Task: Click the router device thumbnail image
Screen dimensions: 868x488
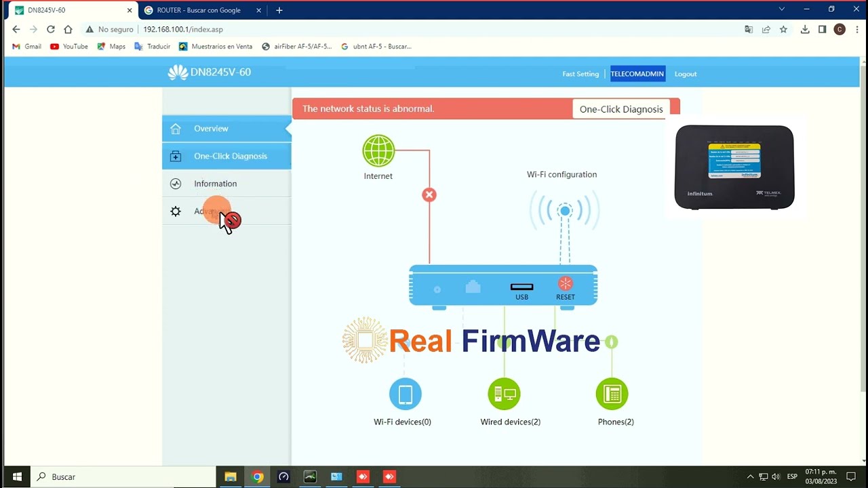Action: [x=734, y=167]
